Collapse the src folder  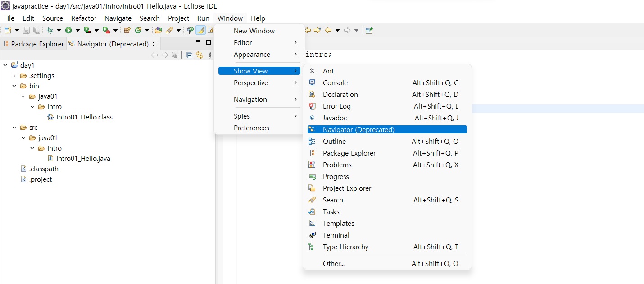(14, 128)
